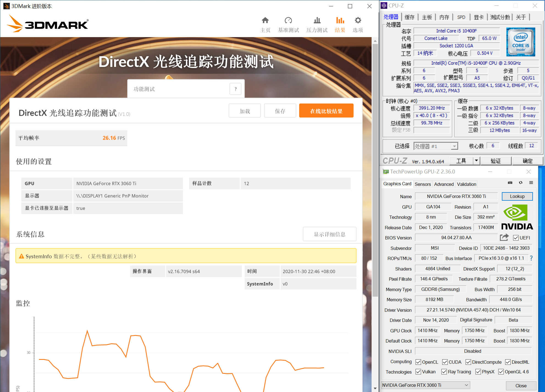Screen dimensions: 545x392
Task: Open the Sensors tab in GPU-Z
Action: [x=422, y=184]
